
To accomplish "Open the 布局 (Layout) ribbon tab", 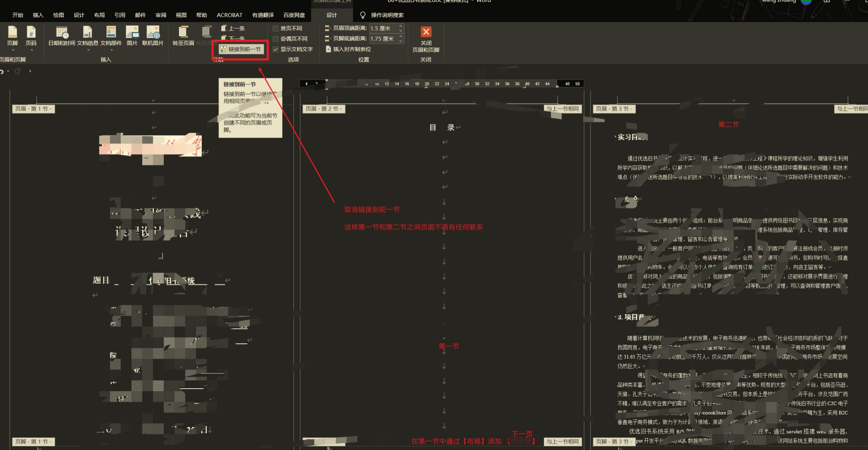I will pyautogui.click(x=99, y=15).
